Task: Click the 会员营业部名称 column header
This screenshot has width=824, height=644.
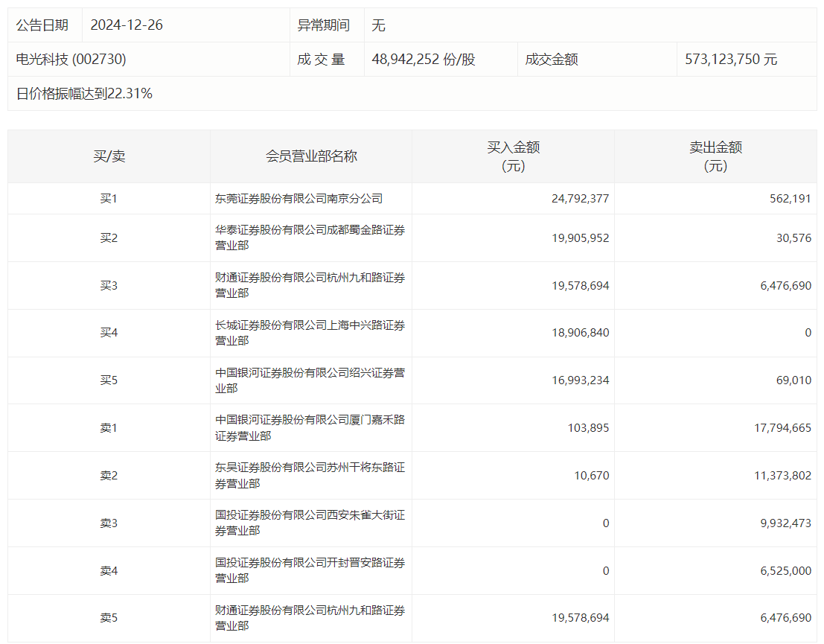Action: tap(311, 156)
